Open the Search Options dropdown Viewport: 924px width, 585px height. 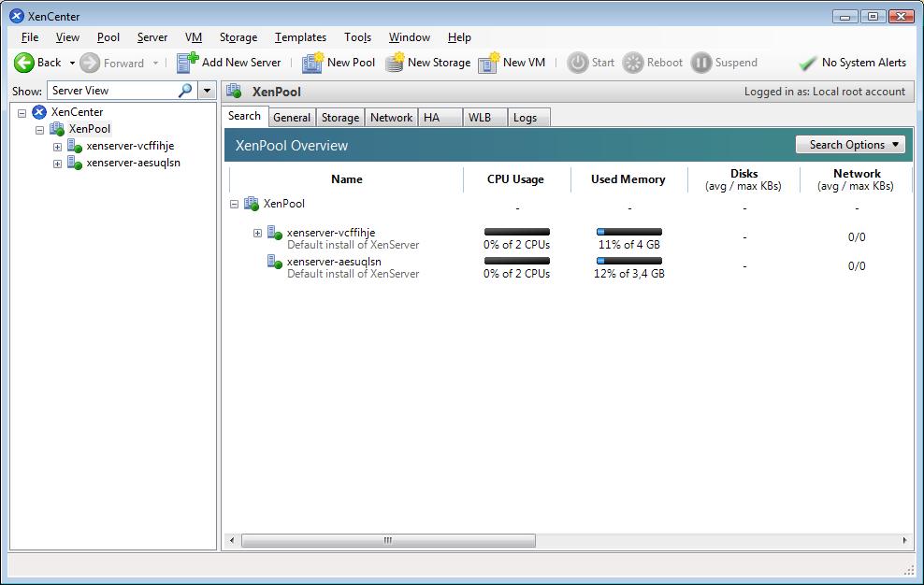click(x=850, y=144)
